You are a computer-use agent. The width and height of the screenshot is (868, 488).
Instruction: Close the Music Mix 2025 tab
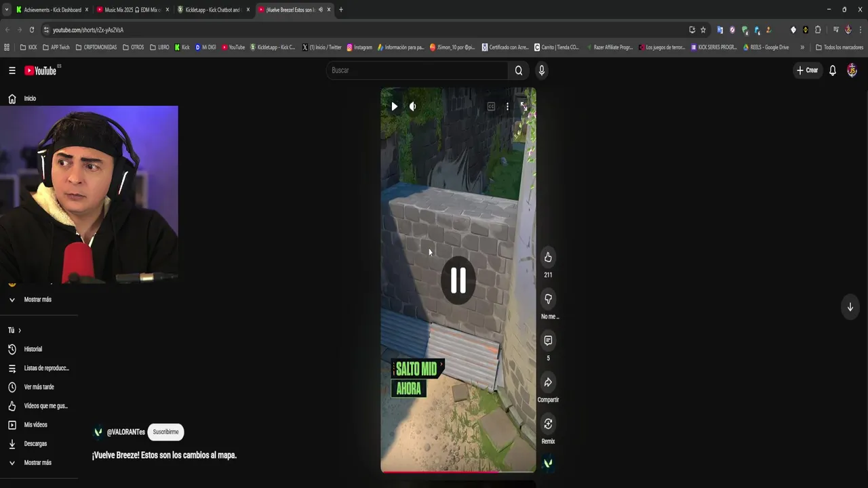(167, 9)
